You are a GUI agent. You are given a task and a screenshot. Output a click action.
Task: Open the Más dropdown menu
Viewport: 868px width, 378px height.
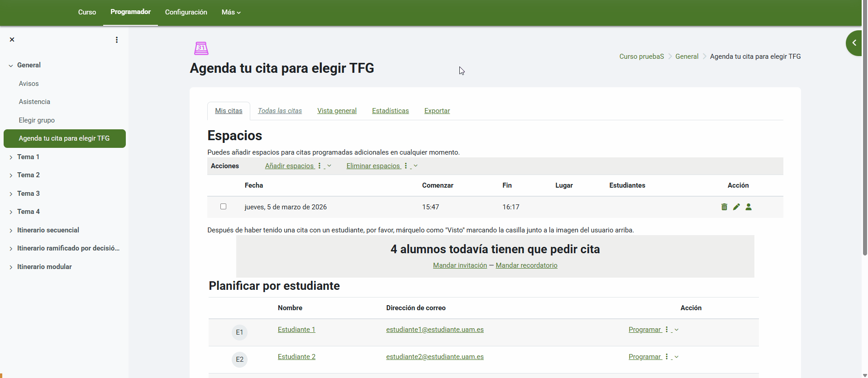[x=231, y=12]
